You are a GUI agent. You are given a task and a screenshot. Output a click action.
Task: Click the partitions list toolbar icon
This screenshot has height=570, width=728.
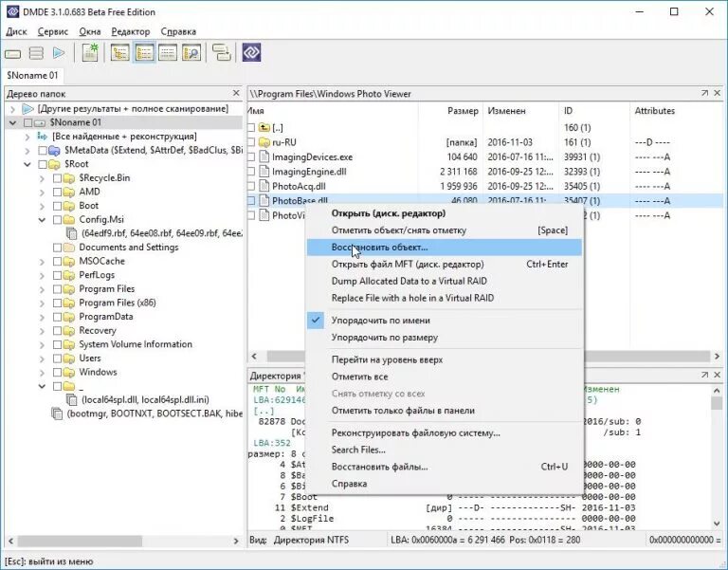click(36, 53)
